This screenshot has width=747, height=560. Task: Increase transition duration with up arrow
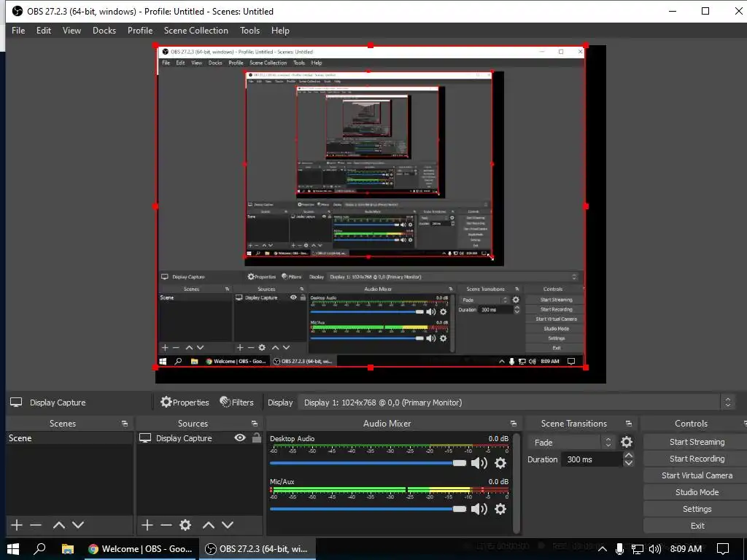pos(628,456)
